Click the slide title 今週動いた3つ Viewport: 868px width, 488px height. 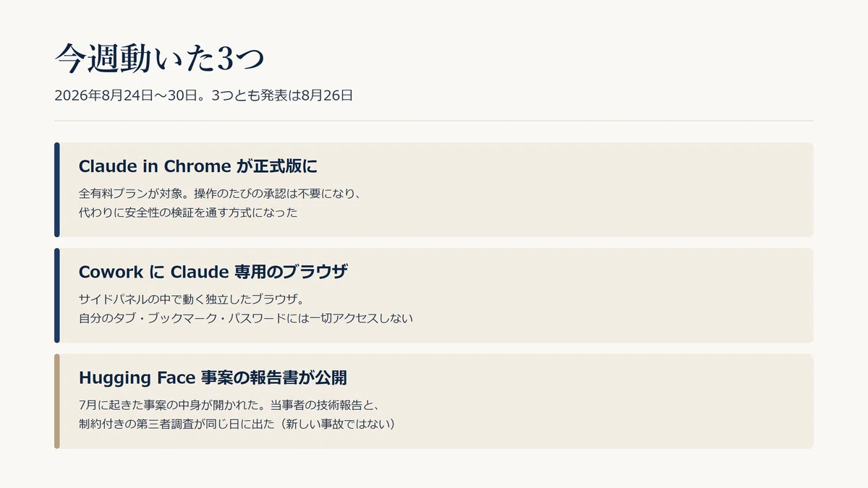[x=159, y=59]
